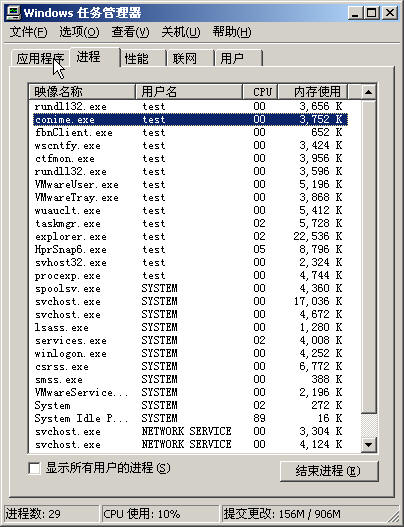404x527 pixels.
Task: Click the 17,036 K memory value
Action: click(318, 302)
